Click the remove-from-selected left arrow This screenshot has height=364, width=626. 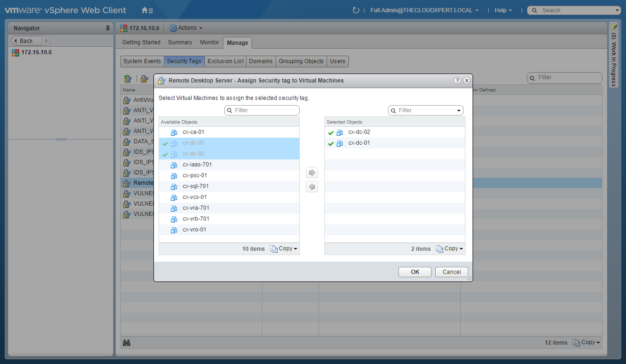point(312,187)
